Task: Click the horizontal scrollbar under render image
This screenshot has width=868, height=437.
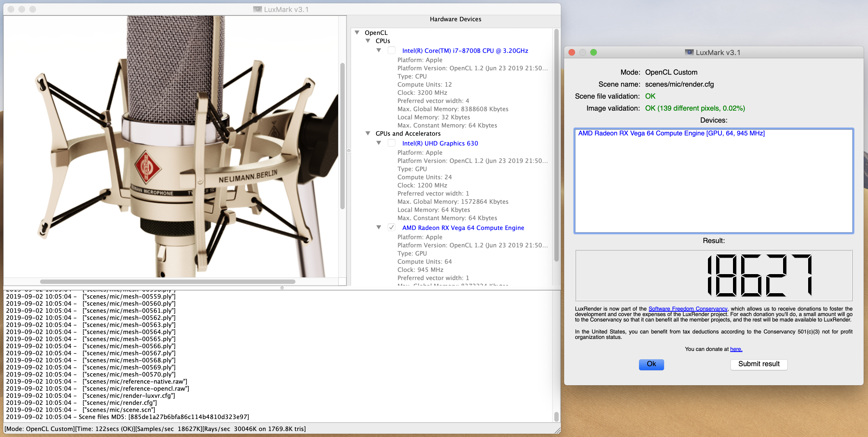Action: (x=167, y=281)
